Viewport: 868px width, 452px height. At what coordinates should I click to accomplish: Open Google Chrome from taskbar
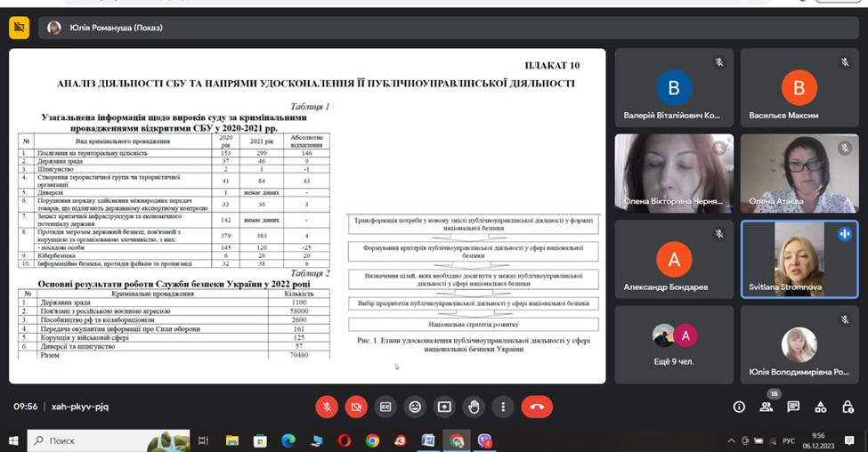tap(372, 441)
